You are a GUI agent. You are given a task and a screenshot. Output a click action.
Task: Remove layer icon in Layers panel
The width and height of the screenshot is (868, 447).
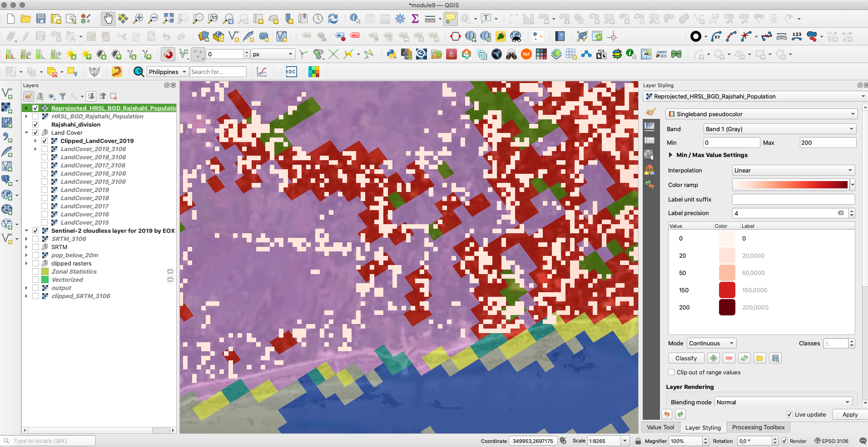coord(114,96)
